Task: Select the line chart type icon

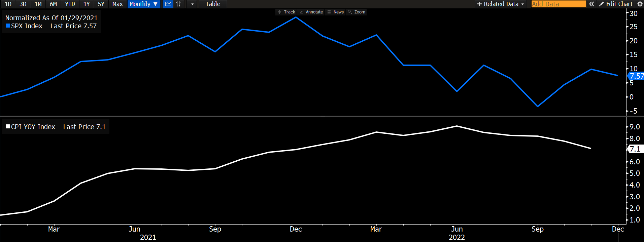Action: point(168,4)
